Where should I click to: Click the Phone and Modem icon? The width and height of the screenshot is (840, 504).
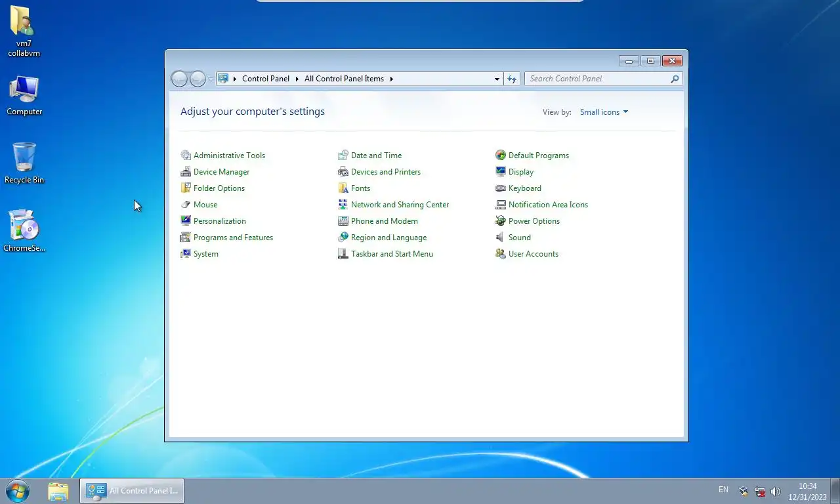(x=343, y=221)
